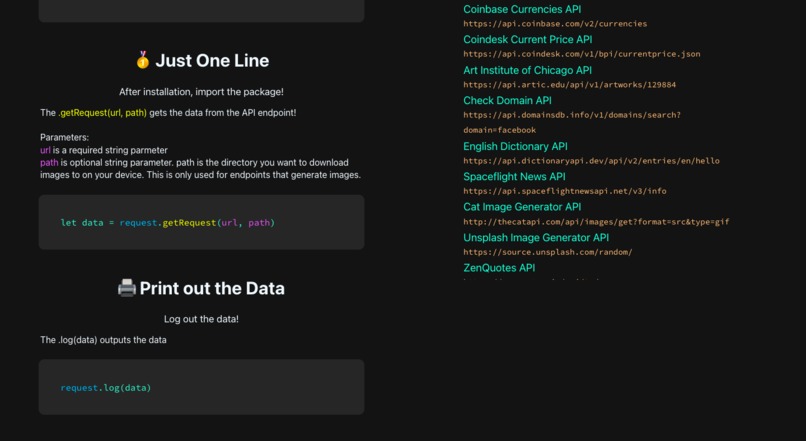Open the ZenQuotes API link
Viewport: 806px width, 441px height.
pos(499,268)
